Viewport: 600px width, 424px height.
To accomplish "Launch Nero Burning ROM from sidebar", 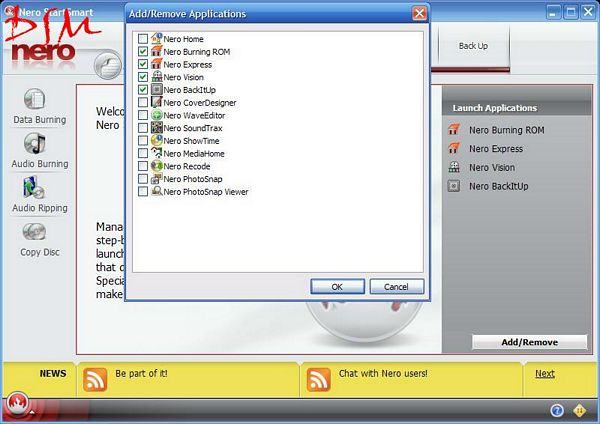I will (504, 130).
